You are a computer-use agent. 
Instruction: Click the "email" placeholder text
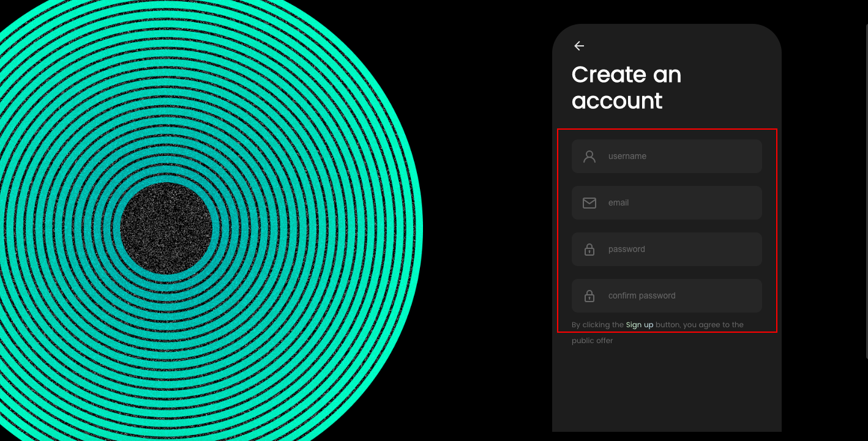618,203
